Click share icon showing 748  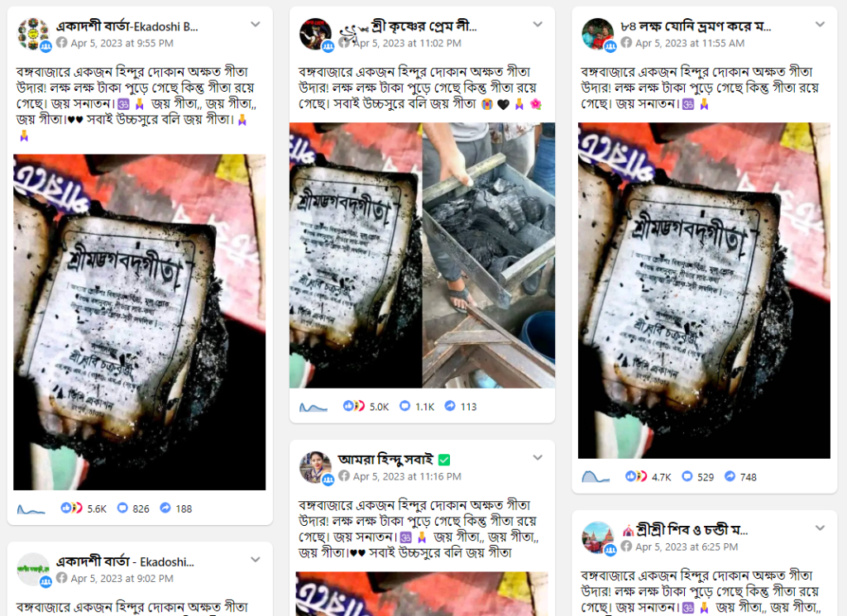[730, 476]
